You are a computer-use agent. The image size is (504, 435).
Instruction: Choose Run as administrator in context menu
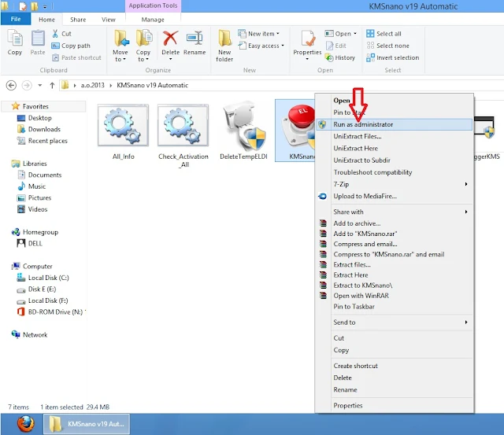pyautogui.click(x=395, y=124)
